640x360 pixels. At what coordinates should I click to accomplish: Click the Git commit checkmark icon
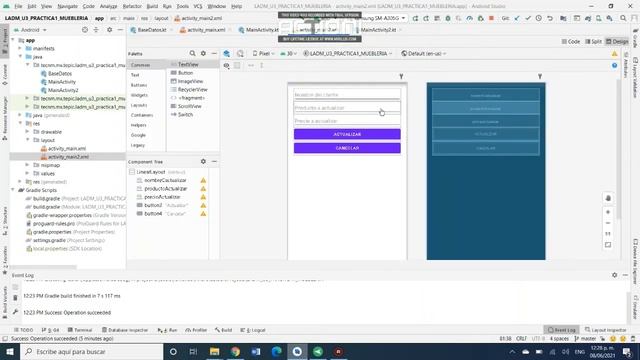(x=528, y=18)
